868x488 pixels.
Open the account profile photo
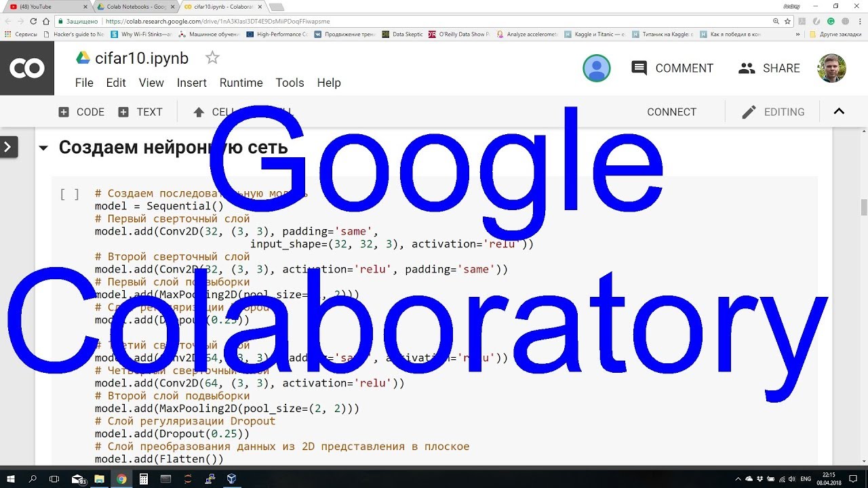[x=831, y=68]
